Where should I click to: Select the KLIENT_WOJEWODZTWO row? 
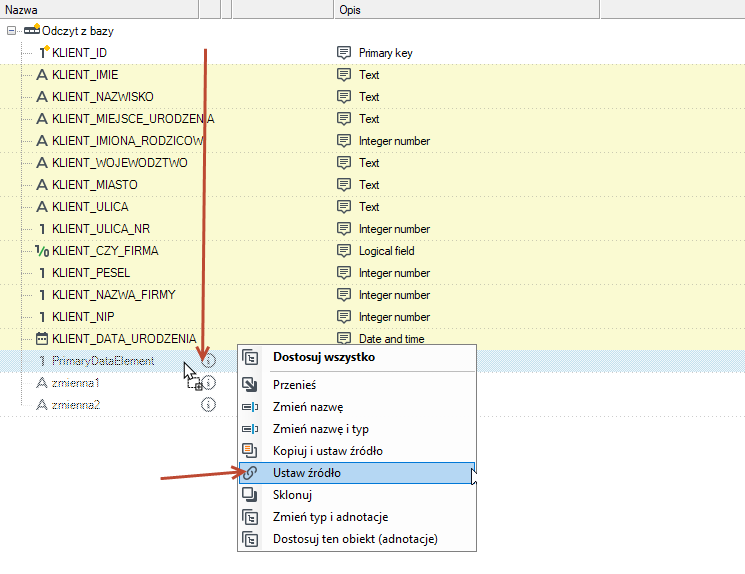tap(372, 163)
